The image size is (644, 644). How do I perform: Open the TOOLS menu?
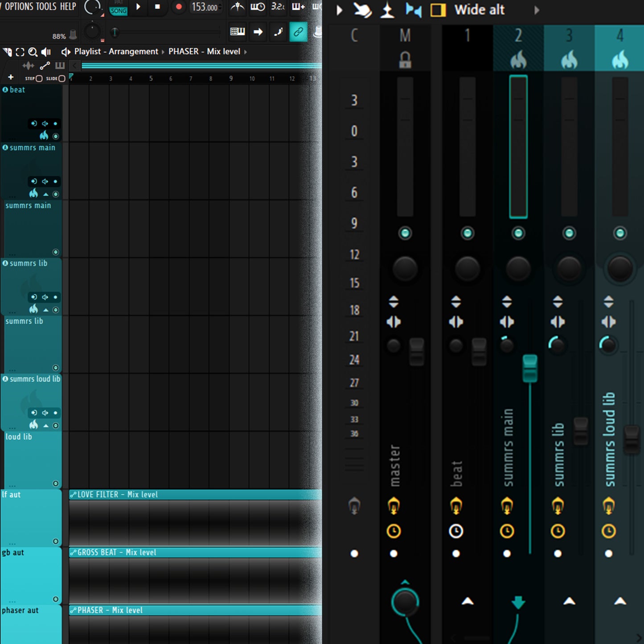(x=47, y=7)
